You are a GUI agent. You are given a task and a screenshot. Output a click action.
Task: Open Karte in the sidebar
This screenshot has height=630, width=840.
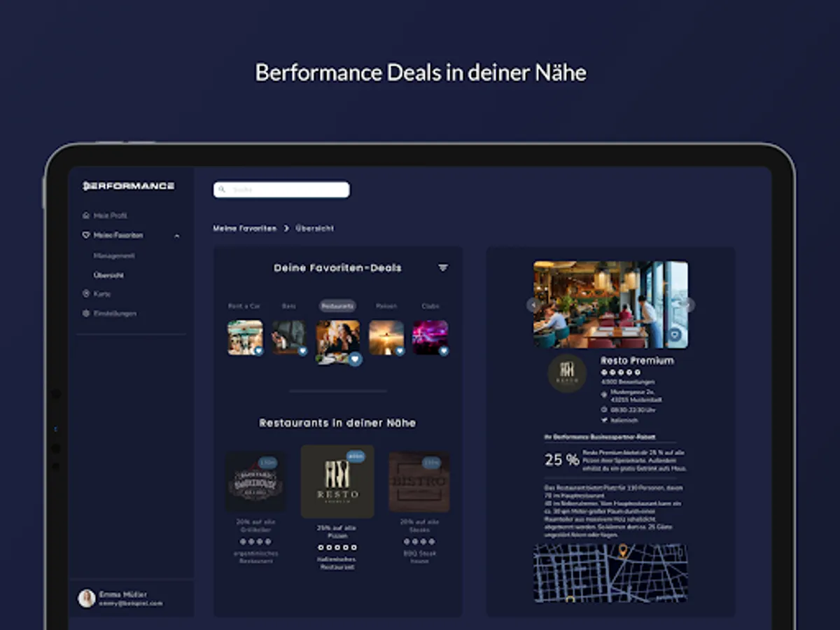(x=102, y=294)
